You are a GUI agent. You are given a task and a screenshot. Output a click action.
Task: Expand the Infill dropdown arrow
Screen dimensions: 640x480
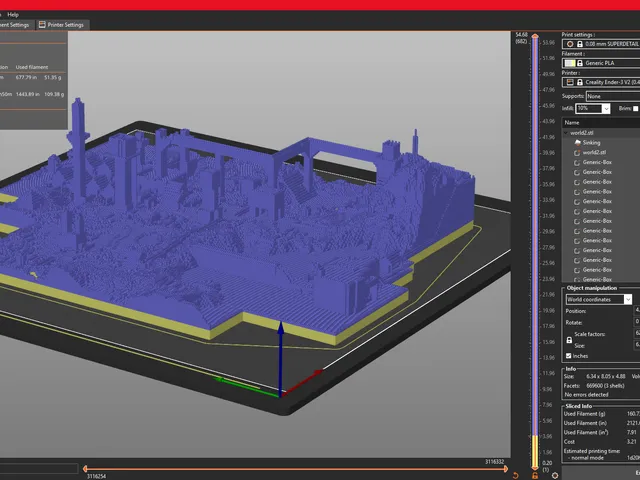click(x=606, y=109)
